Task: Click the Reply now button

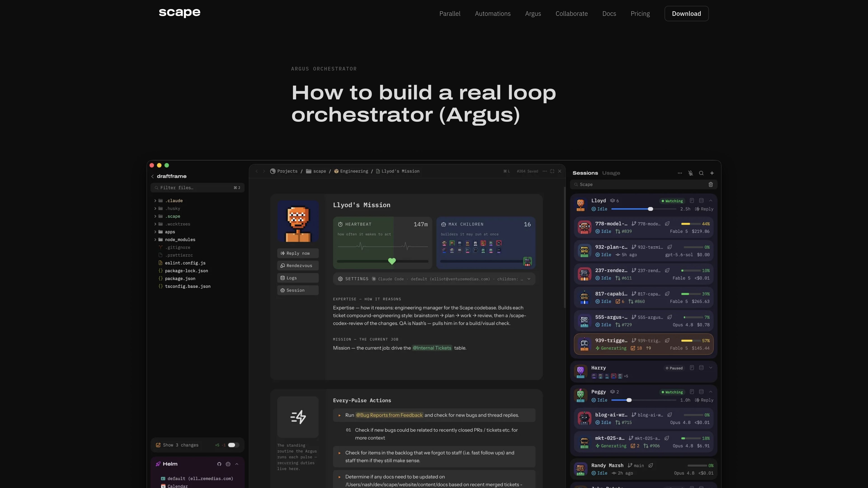Action: click(x=298, y=253)
